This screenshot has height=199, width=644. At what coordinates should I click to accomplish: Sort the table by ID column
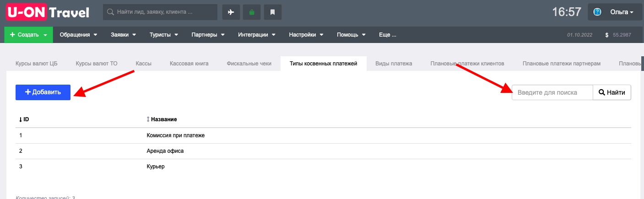[24, 119]
